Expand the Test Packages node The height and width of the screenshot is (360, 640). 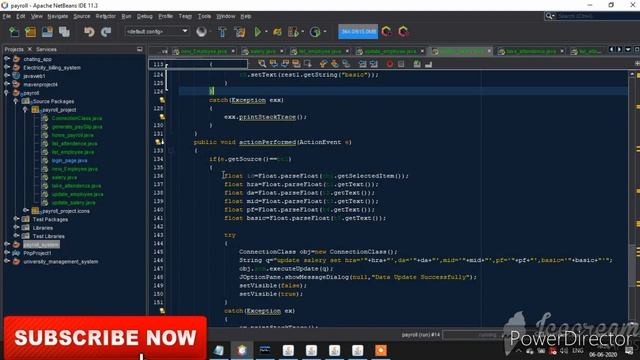coord(16,219)
